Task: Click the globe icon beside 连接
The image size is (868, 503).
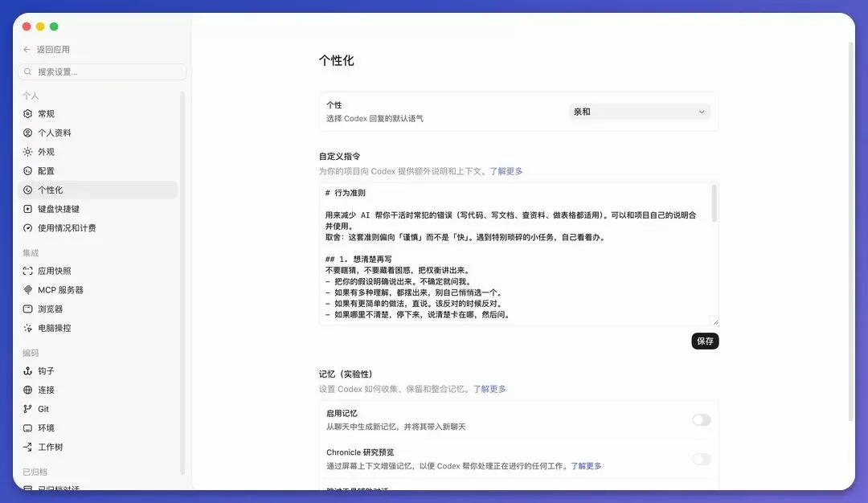Action: click(27, 391)
